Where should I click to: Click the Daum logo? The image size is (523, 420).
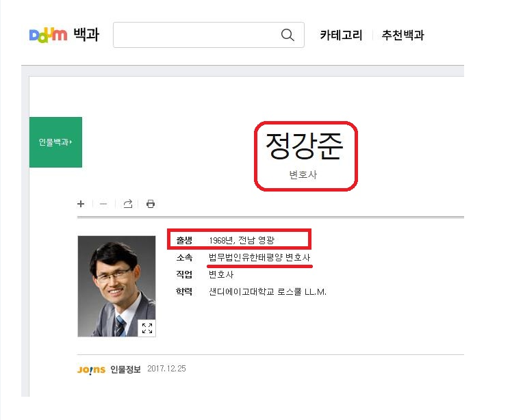coord(48,35)
